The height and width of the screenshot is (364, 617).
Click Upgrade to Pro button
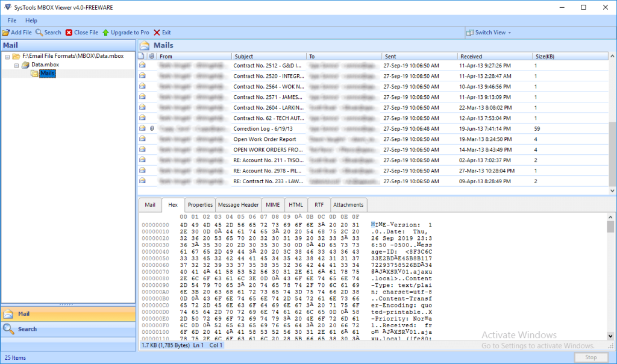126,33
